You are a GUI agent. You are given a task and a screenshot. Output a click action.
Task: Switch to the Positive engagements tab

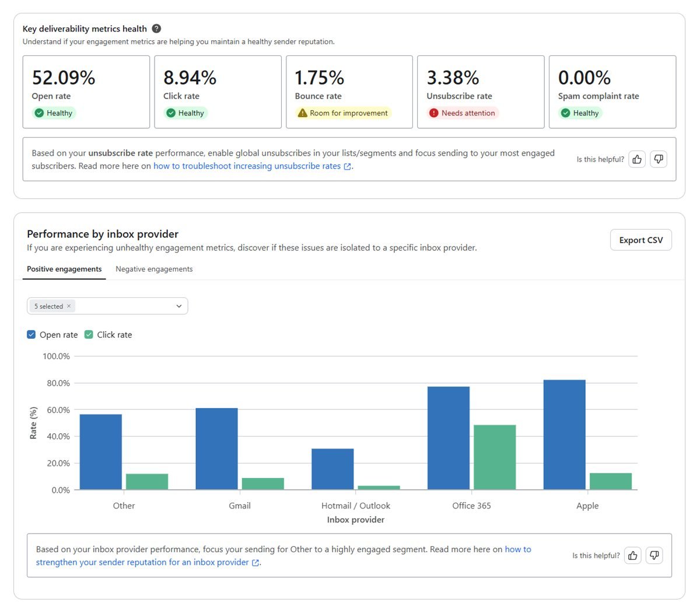(x=64, y=269)
